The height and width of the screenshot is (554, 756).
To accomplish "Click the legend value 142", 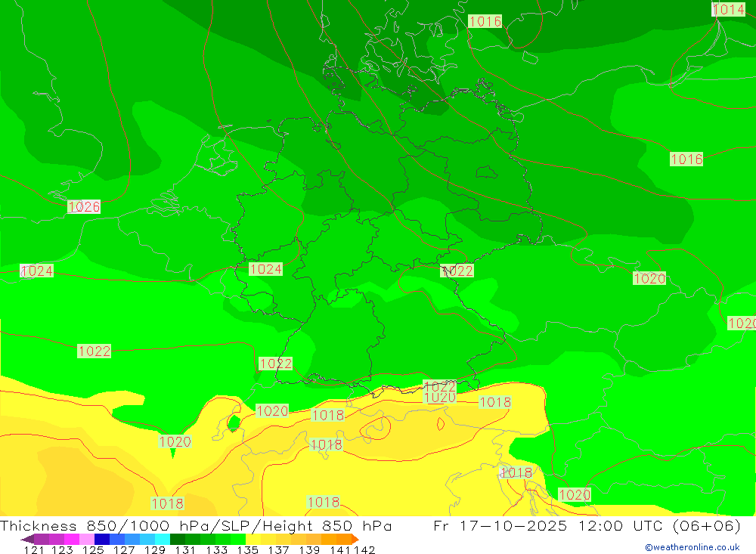I will 364,549.
